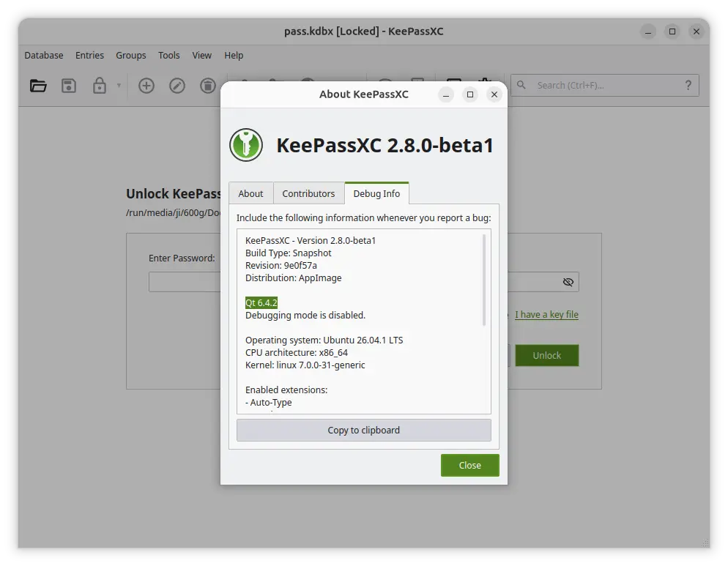Switch to the Contributors tab
The width and height of the screenshot is (728, 566).
(x=308, y=193)
